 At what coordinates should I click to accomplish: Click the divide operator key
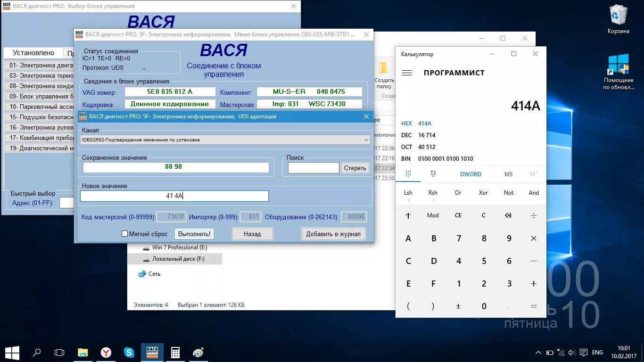tap(534, 215)
